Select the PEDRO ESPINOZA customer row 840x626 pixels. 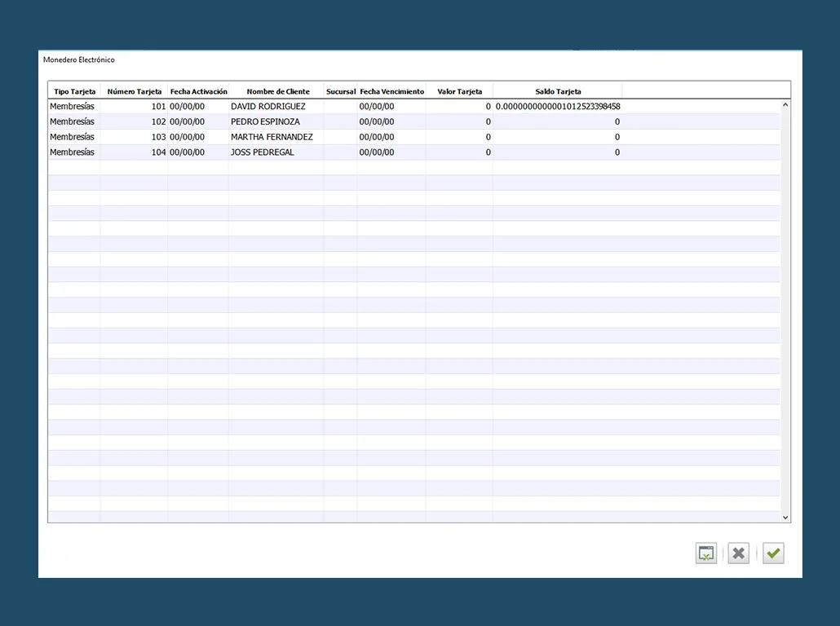coord(265,121)
